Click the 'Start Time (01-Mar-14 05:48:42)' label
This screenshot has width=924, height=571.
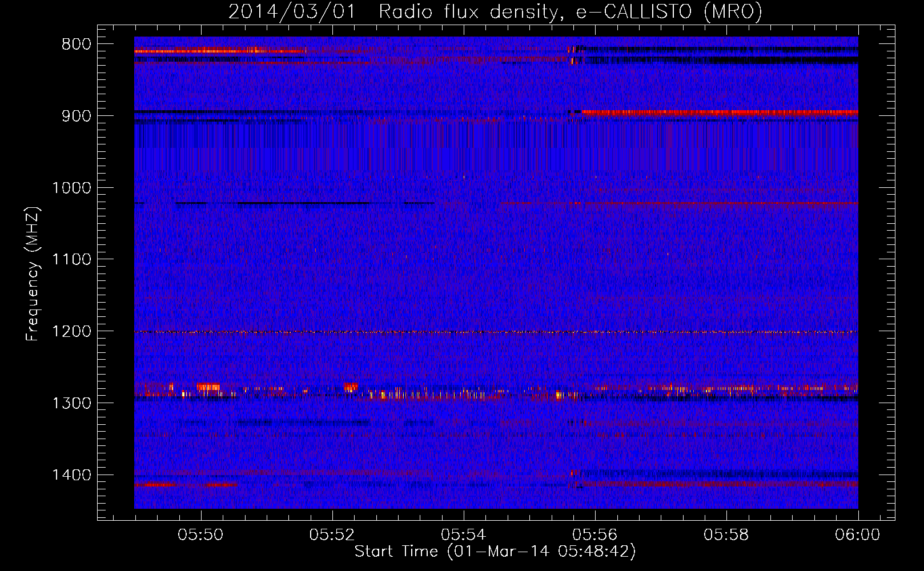click(x=495, y=552)
